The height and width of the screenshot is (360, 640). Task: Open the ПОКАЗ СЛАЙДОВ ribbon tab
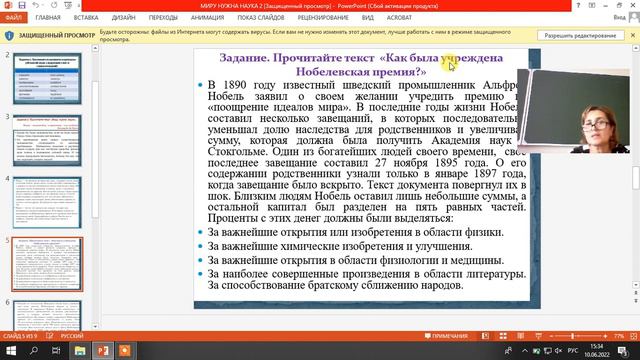(261, 18)
